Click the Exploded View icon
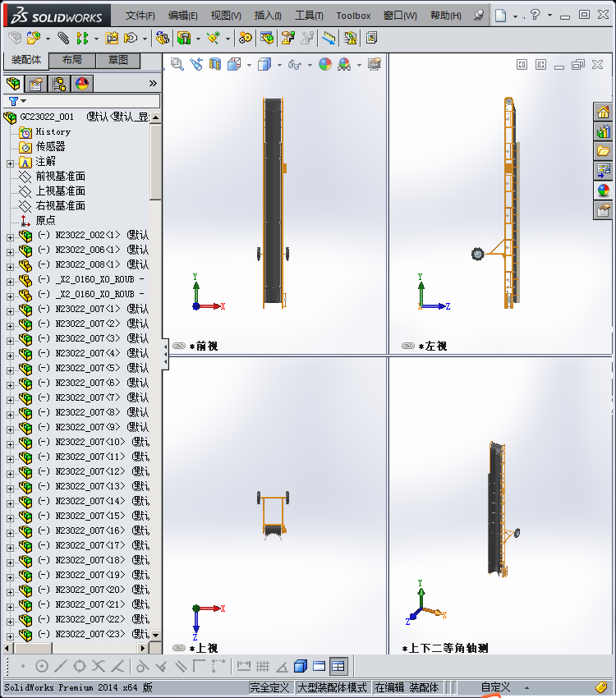The height and width of the screenshot is (698, 616). coord(288,38)
